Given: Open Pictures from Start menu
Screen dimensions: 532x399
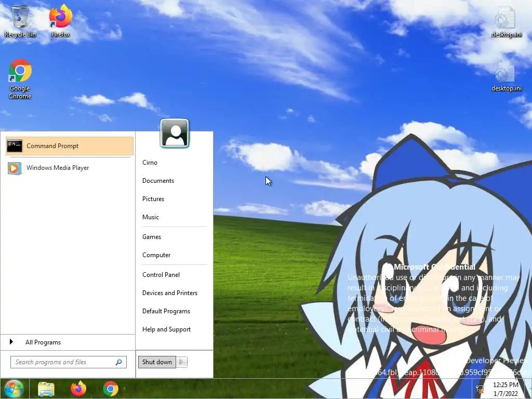Looking at the screenshot, I should coord(153,199).
